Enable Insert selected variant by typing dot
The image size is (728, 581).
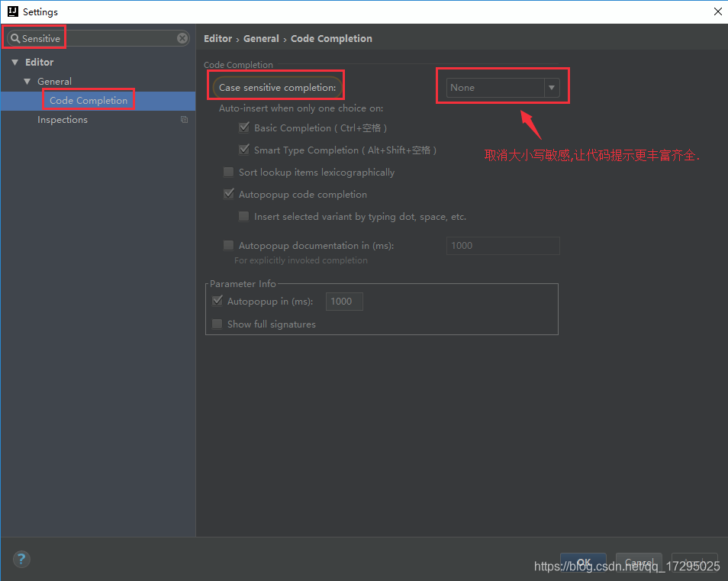[243, 216]
